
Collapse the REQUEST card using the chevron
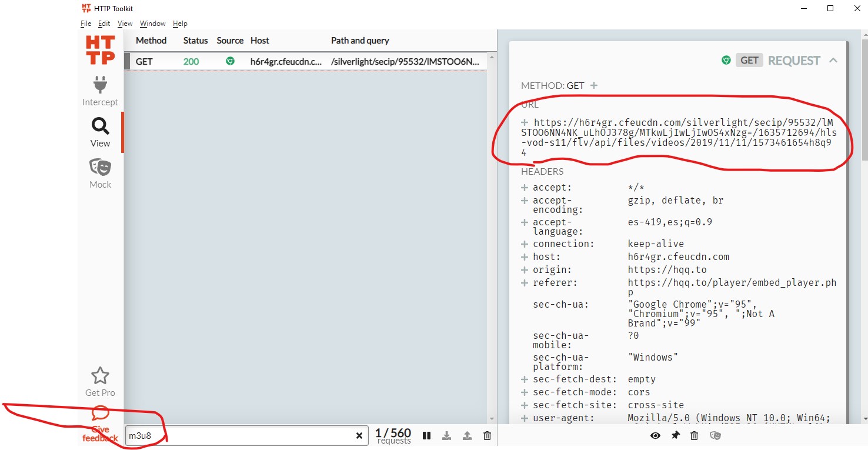pos(833,60)
